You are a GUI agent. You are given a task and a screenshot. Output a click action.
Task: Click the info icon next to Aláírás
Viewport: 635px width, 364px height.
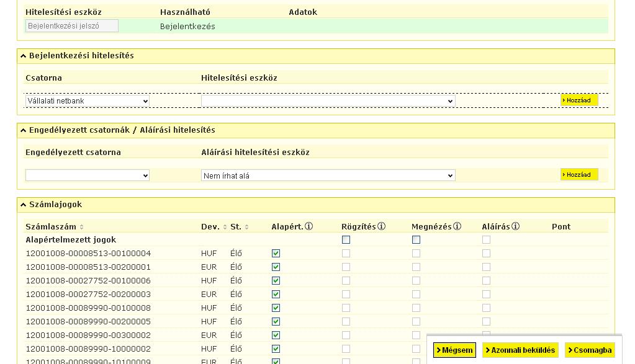click(515, 226)
